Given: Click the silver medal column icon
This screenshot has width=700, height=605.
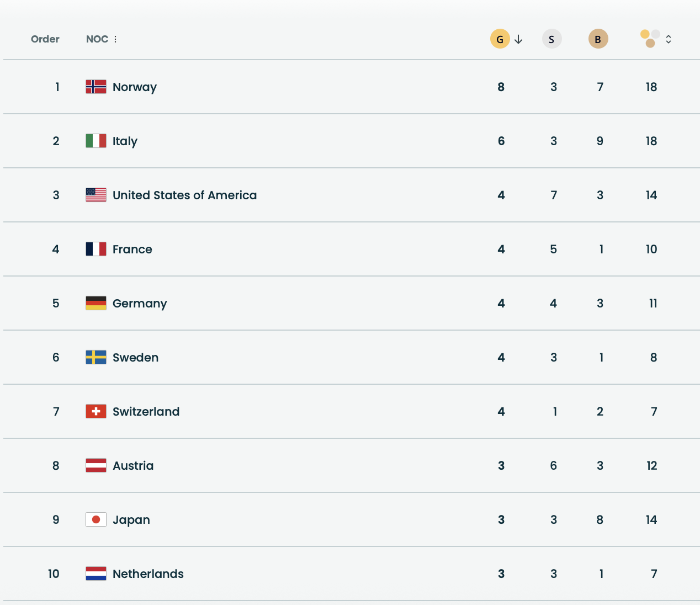Looking at the screenshot, I should (551, 39).
